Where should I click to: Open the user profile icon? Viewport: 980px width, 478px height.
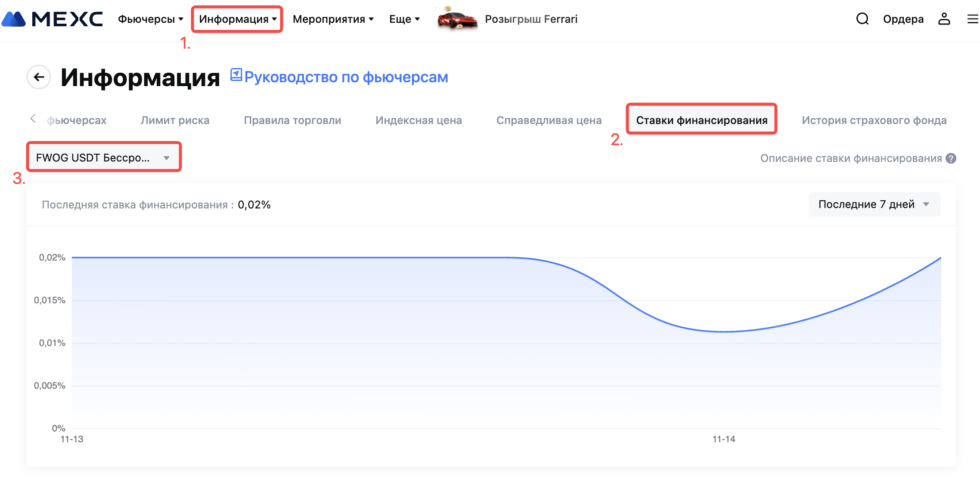click(x=944, y=19)
